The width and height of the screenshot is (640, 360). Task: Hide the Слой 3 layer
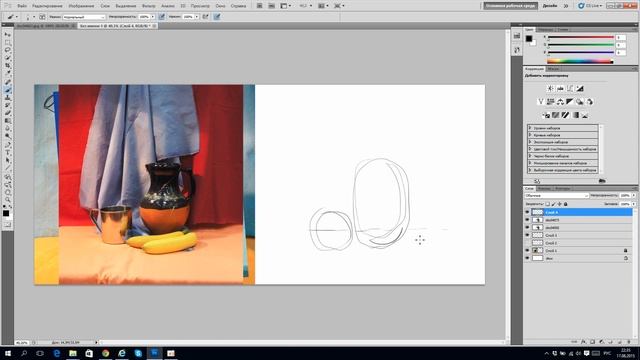527,235
